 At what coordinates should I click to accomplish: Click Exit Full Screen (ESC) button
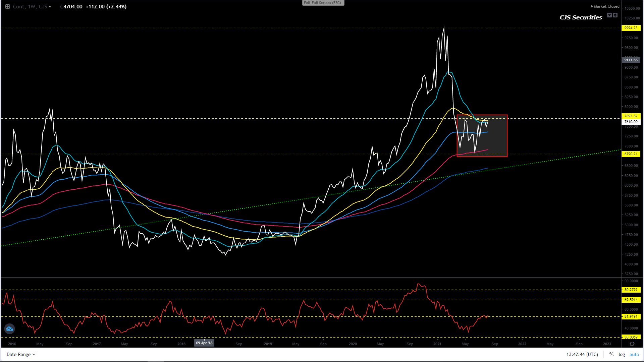[x=323, y=3]
